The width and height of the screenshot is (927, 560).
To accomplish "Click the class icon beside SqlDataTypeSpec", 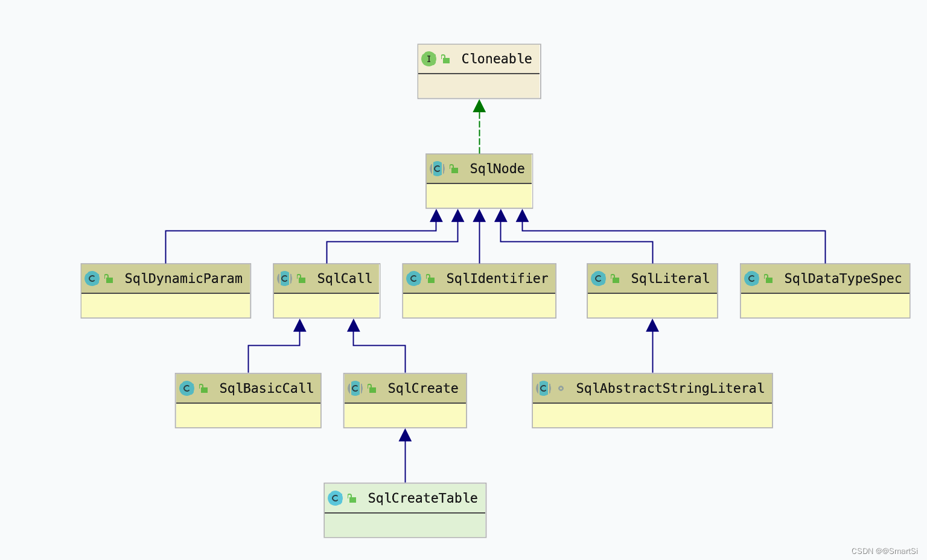I will [751, 278].
